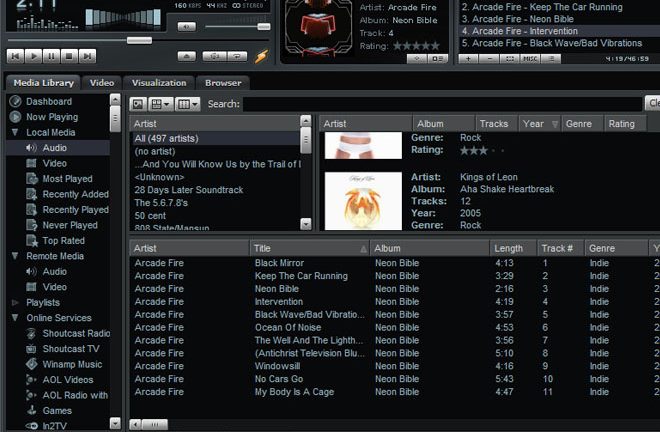Select Audio under Local Media
The image size is (660, 432).
pos(54,148)
